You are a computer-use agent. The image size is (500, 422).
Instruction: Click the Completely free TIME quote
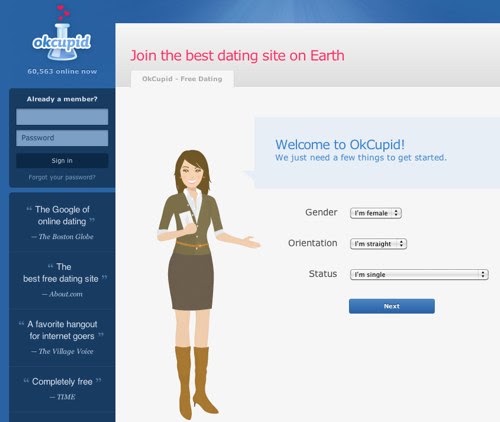[x=62, y=388]
